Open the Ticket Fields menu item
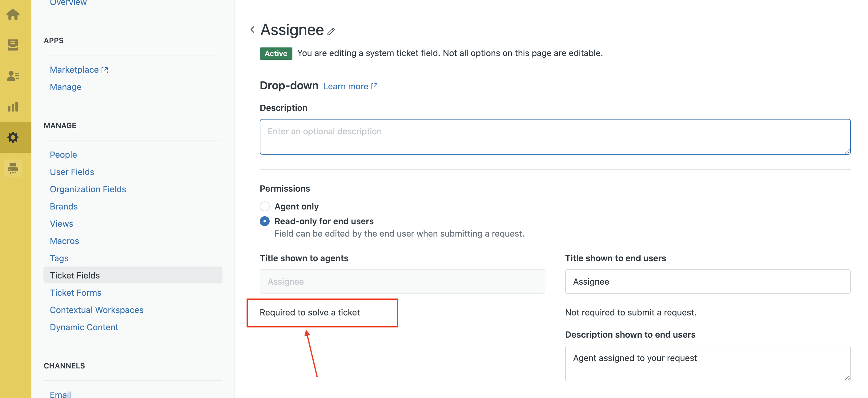 tap(75, 275)
